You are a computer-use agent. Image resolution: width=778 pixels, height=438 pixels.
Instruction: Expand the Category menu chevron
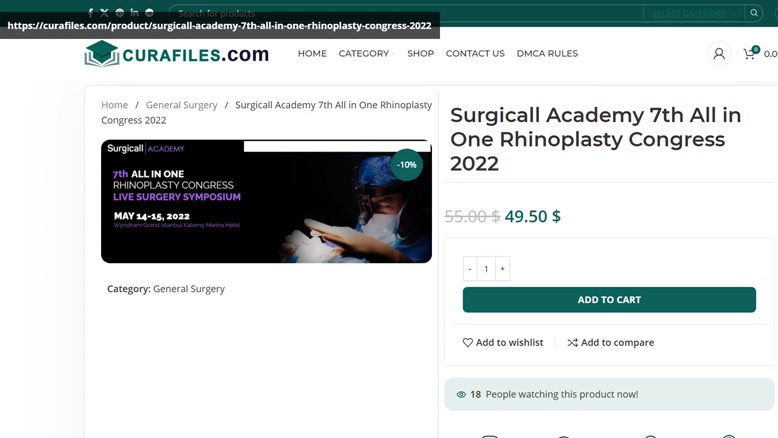click(x=393, y=54)
